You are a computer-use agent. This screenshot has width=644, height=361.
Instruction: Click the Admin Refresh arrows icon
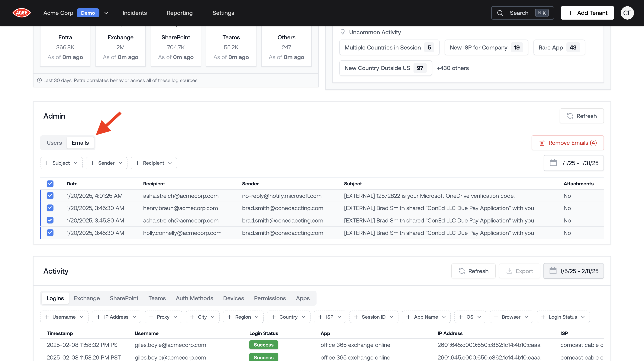pyautogui.click(x=570, y=116)
